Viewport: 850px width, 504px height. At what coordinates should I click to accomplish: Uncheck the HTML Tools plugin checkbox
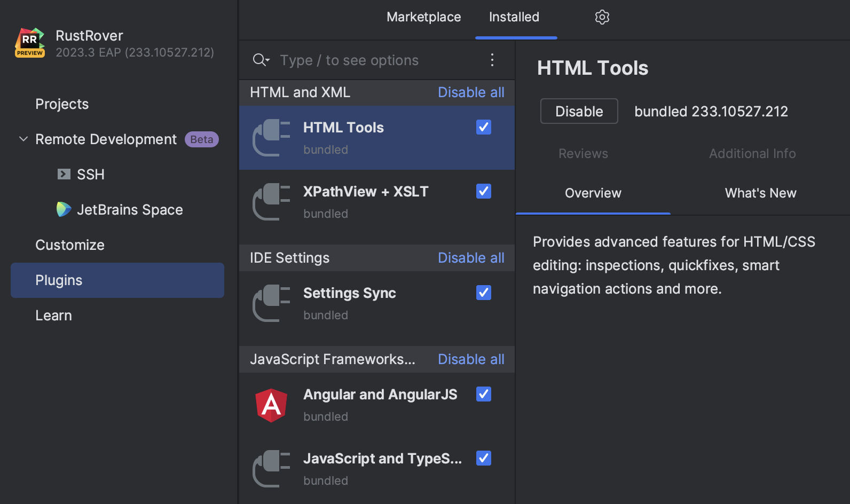point(483,127)
